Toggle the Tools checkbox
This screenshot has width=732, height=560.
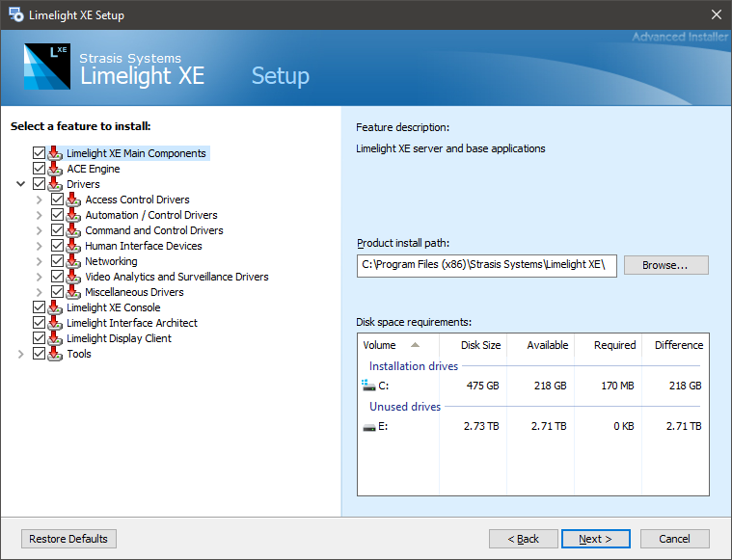point(39,354)
